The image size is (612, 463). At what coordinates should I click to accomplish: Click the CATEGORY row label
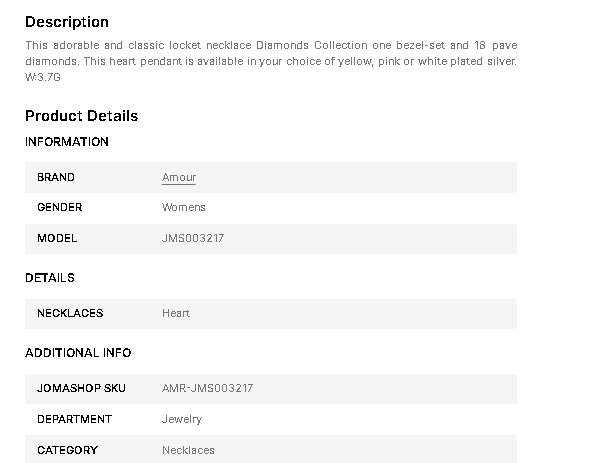coord(67,450)
